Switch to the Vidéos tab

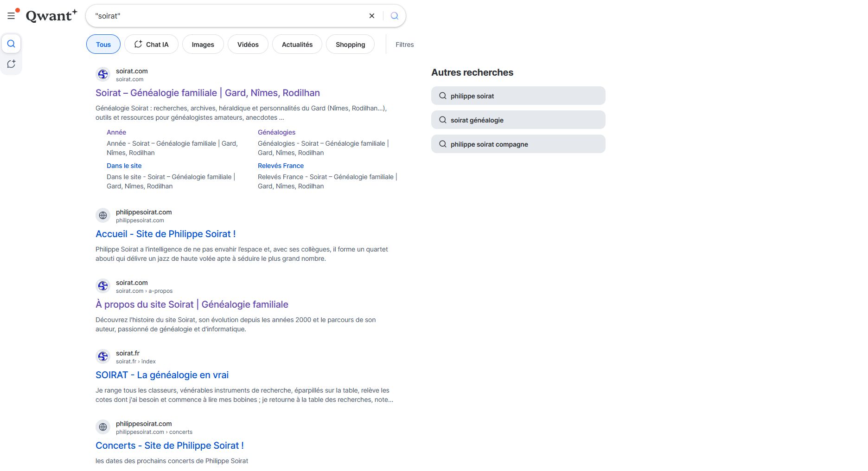coord(248,45)
